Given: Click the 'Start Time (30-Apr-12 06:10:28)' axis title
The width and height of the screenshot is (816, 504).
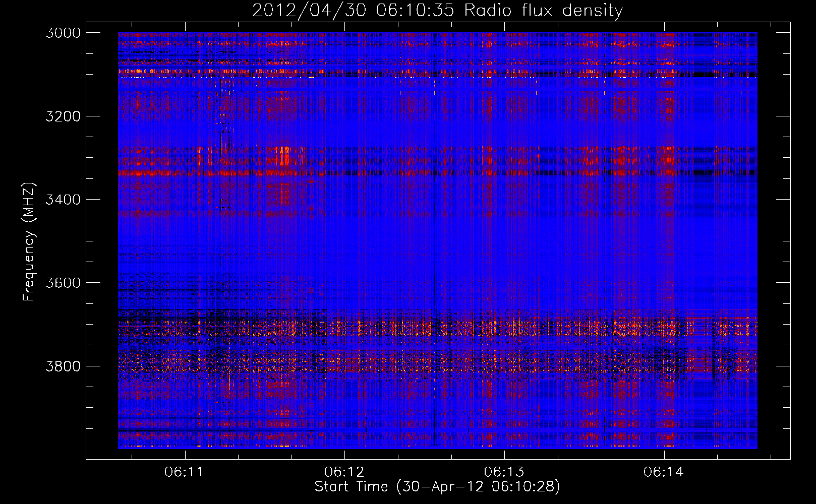Looking at the screenshot, I should coord(437,487).
